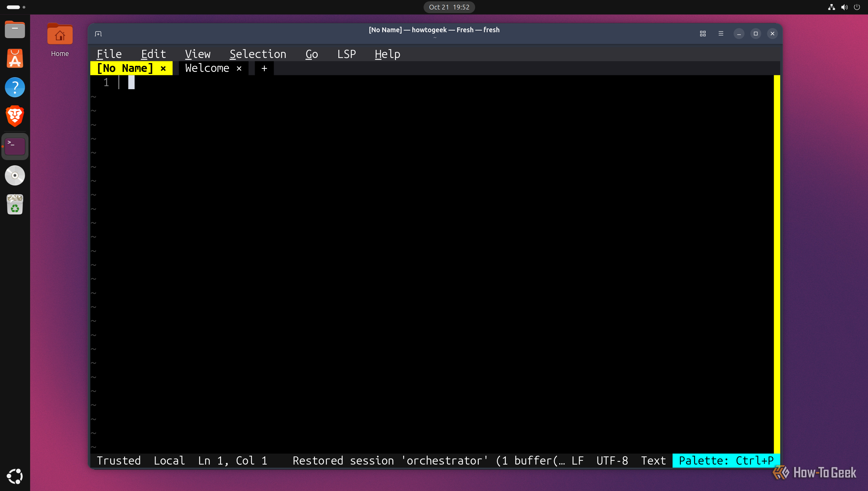
Task: Open Files from the Ubuntu dock
Action: [x=15, y=30]
